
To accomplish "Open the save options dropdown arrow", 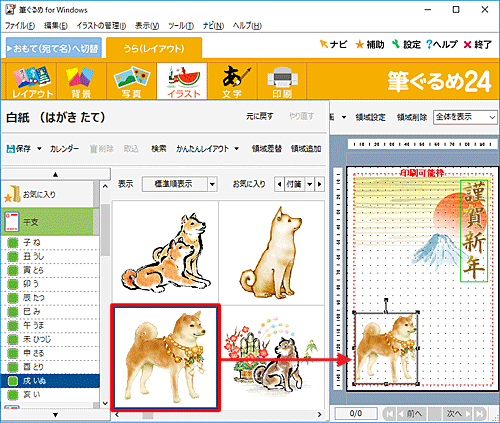I will [x=39, y=149].
